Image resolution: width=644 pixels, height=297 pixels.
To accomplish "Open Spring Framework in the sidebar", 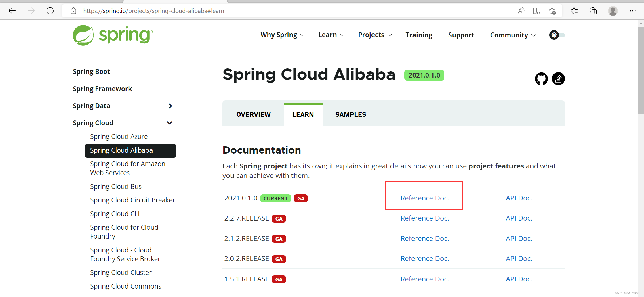I will (x=102, y=89).
